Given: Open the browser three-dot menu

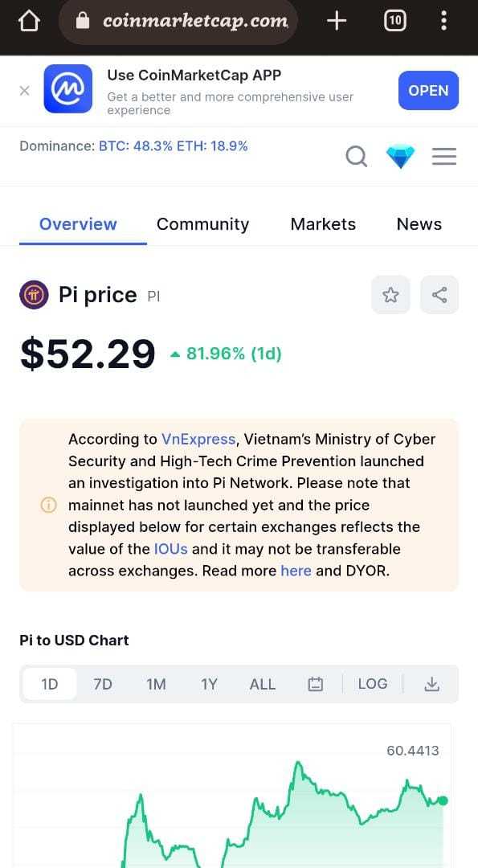Looking at the screenshot, I should (x=443, y=20).
